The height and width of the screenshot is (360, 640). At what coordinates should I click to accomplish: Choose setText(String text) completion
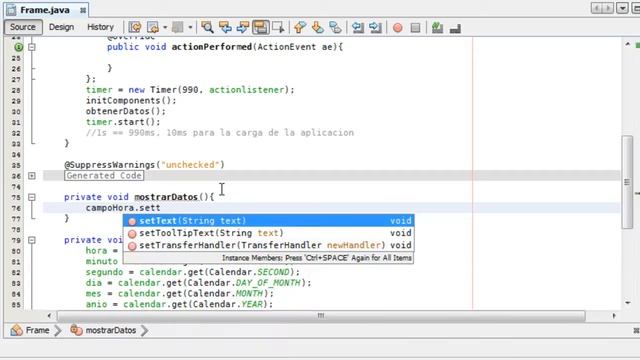coord(269,221)
